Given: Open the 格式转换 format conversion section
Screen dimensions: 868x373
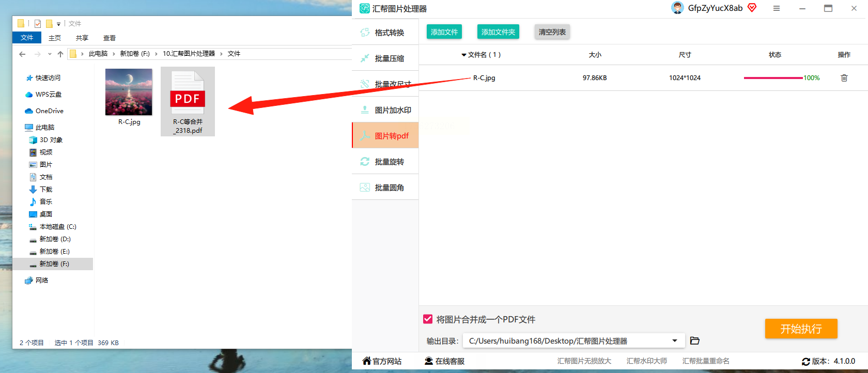Looking at the screenshot, I should (x=385, y=33).
